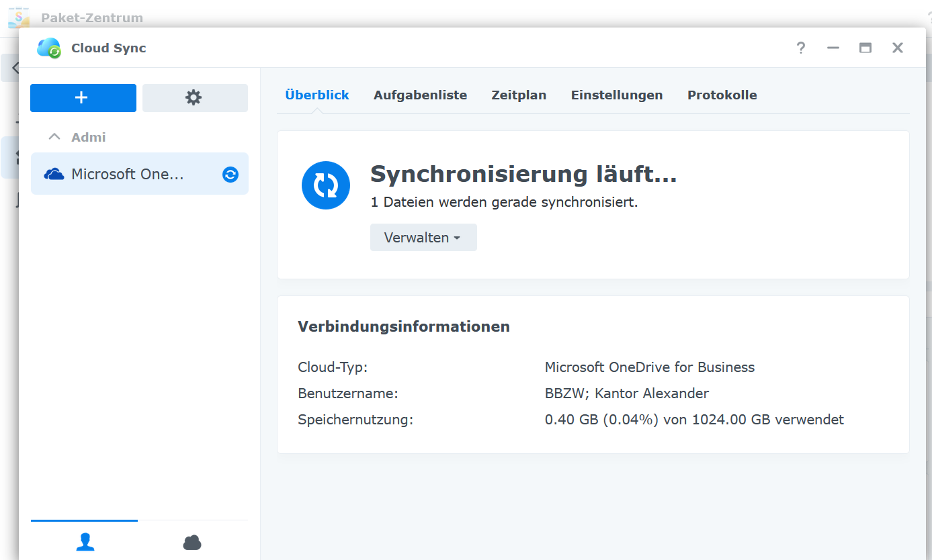Image resolution: width=932 pixels, height=560 pixels.
Task: Collapse the Admi group chevron
Action: (54, 137)
